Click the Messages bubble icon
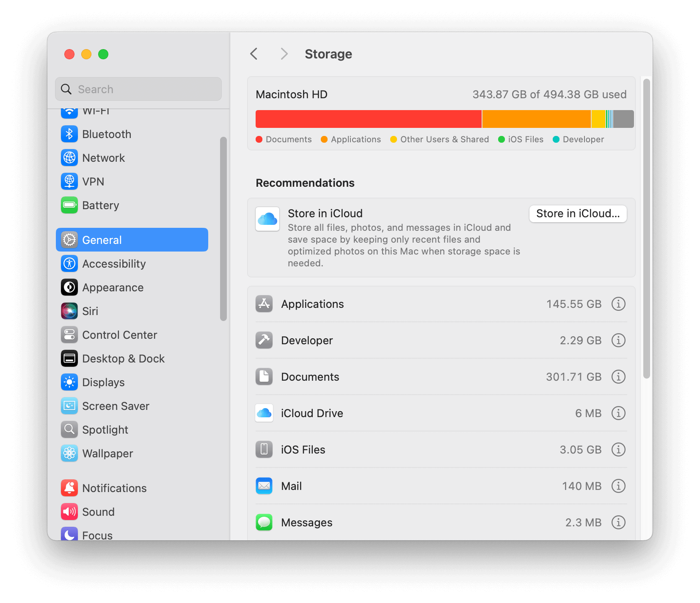The width and height of the screenshot is (700, 603). 264,523
